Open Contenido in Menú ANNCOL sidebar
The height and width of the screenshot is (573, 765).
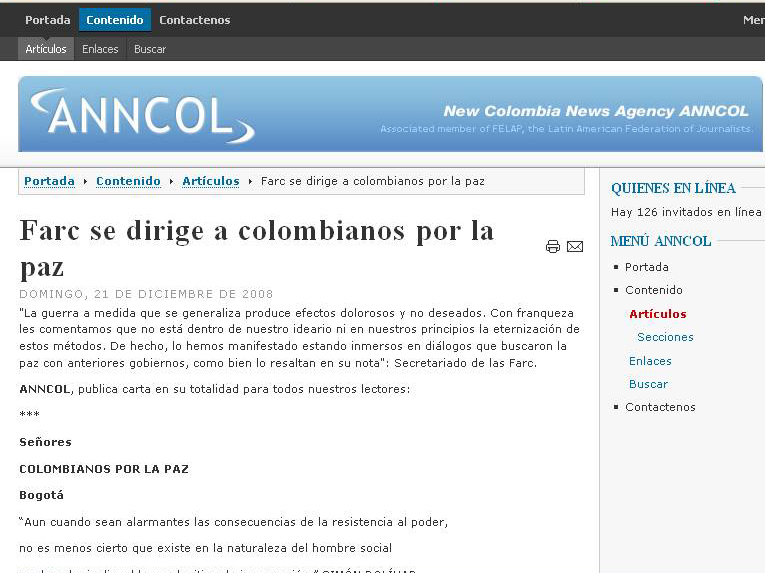(654, 290)
